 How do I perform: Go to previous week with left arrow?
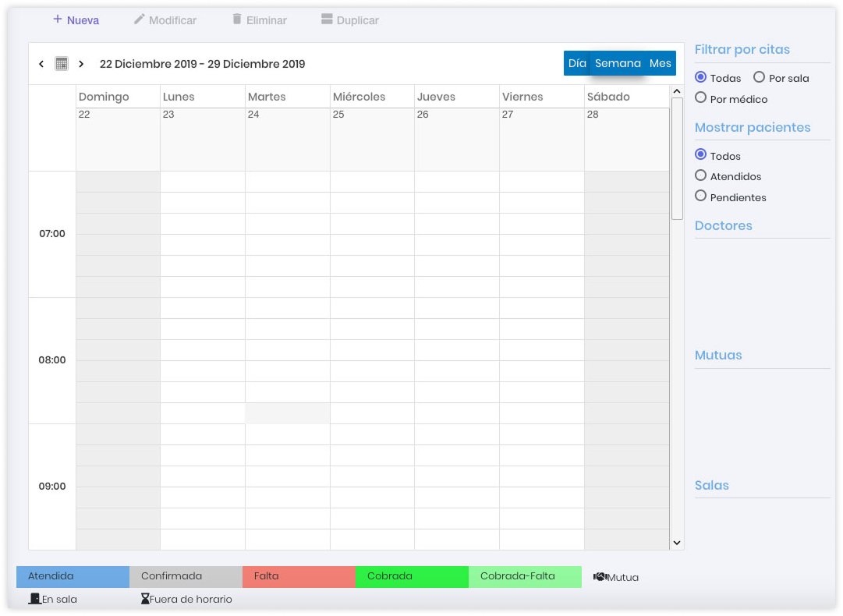(41, 64)
